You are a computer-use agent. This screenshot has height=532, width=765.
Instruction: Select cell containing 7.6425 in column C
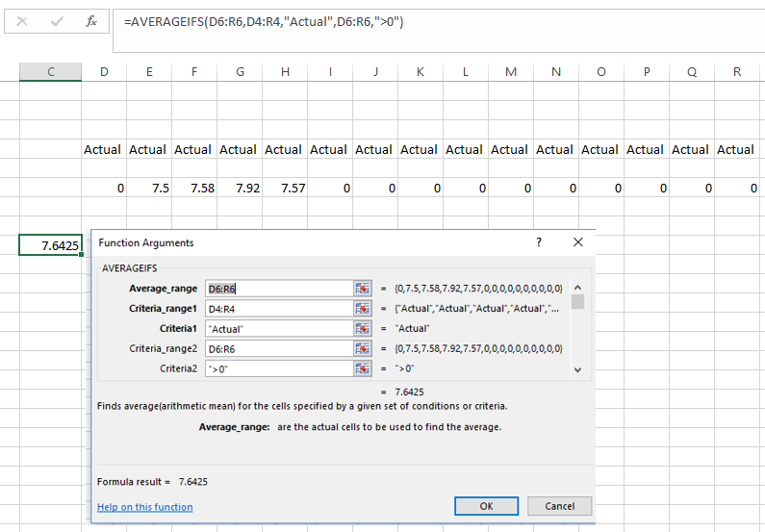pos(50,245)
